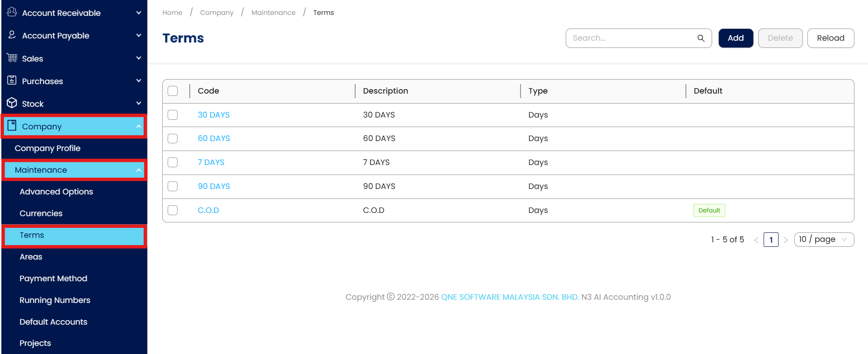The image size is (868, 354).
Task: Open the 10 / page size dropdown
Action: click(824, 240)
